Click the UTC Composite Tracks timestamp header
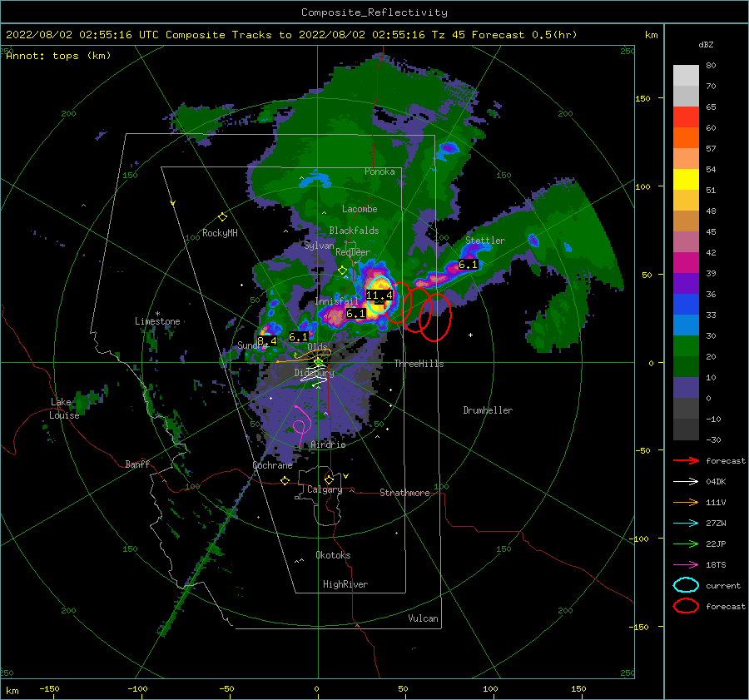 291,35
